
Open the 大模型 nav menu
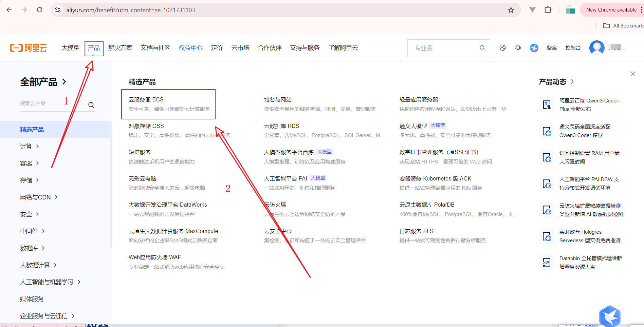(x=70, y=48)
